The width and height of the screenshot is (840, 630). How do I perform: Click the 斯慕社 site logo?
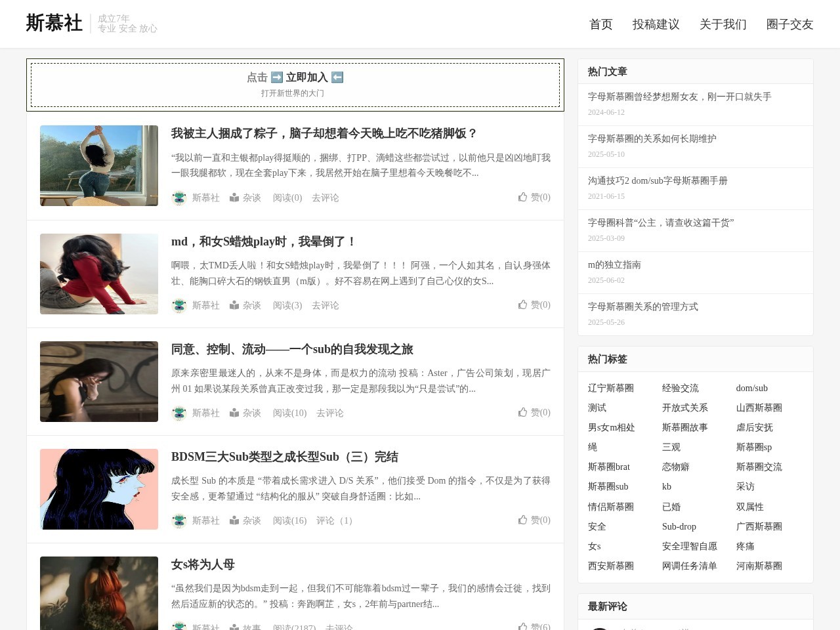(x=54, y=23)
